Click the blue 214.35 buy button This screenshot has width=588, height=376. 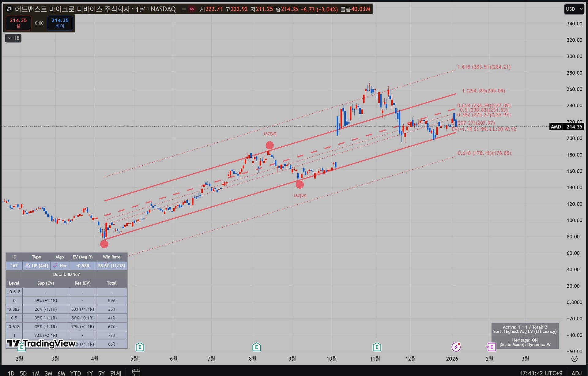pos(60,23)
